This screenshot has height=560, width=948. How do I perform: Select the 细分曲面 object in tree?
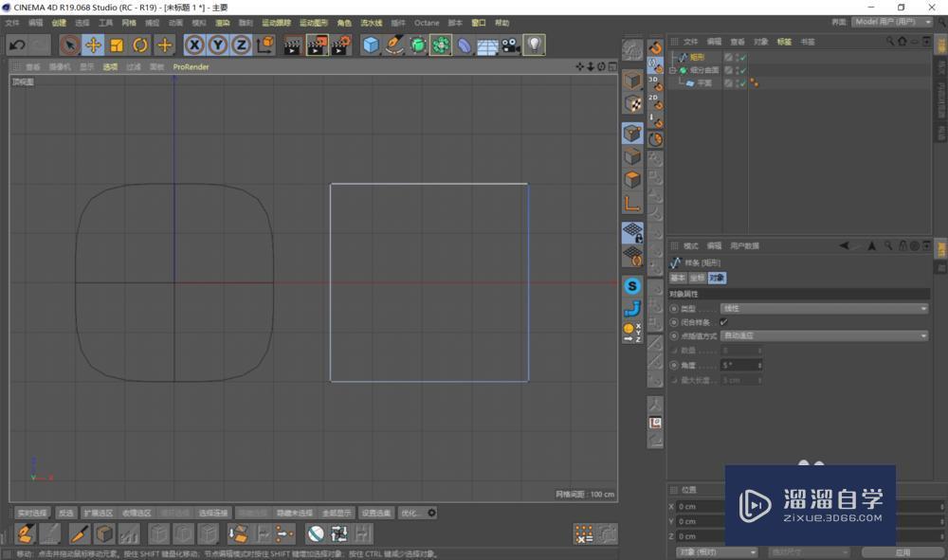[703, 70]
